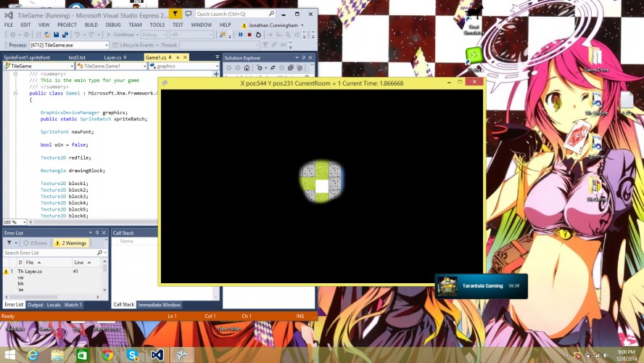The width and height of the screenshot is (644, 363).
Task: Open Internet Explorer from the taskbar
Action: pos(33,354)
